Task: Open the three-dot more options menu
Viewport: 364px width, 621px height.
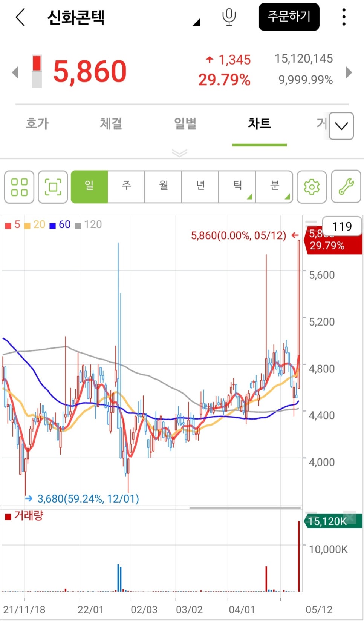Action: tap(344, 17)
